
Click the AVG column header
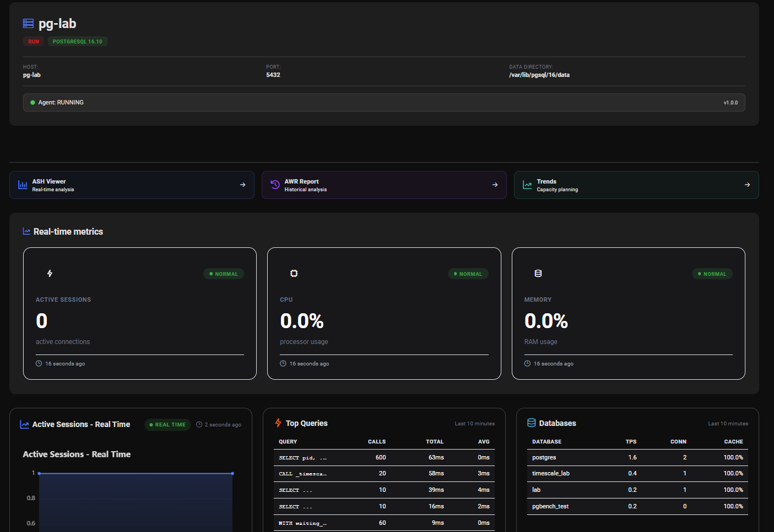484,441
